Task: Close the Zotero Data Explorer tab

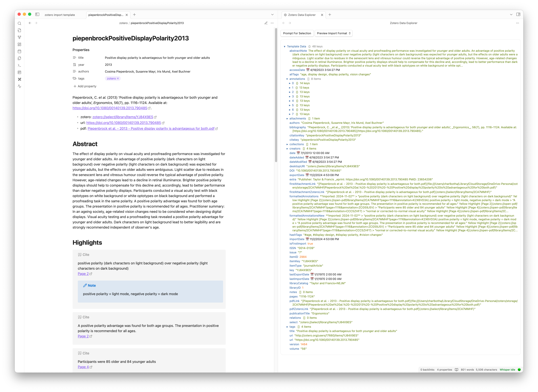Action: [322, 15]
